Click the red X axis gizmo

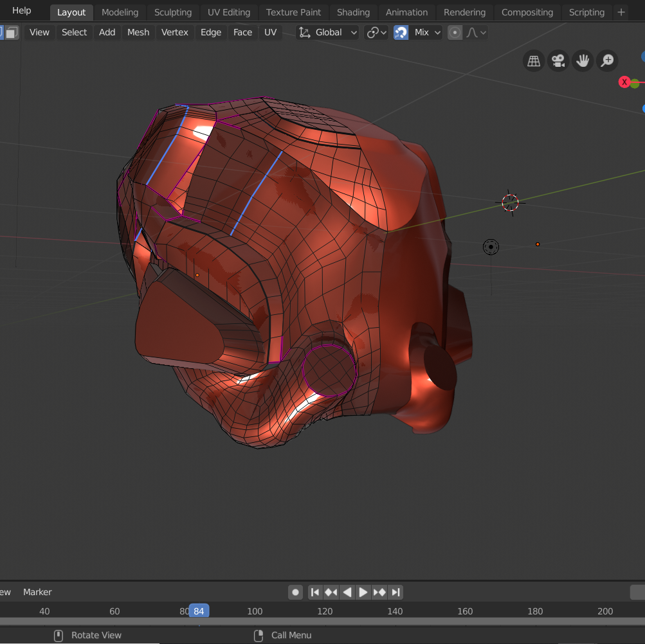point(624,82)
